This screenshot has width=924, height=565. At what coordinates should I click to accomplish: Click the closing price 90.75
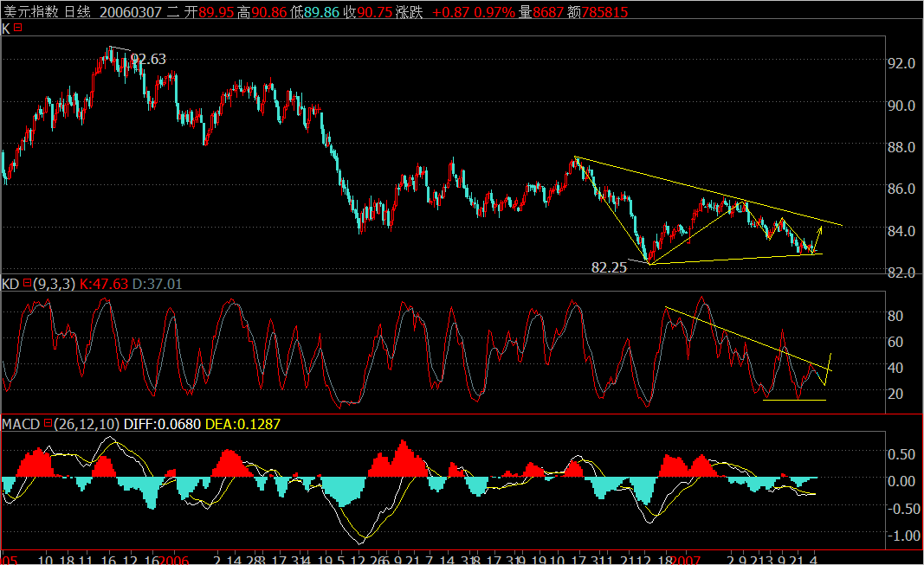point(375,12)
